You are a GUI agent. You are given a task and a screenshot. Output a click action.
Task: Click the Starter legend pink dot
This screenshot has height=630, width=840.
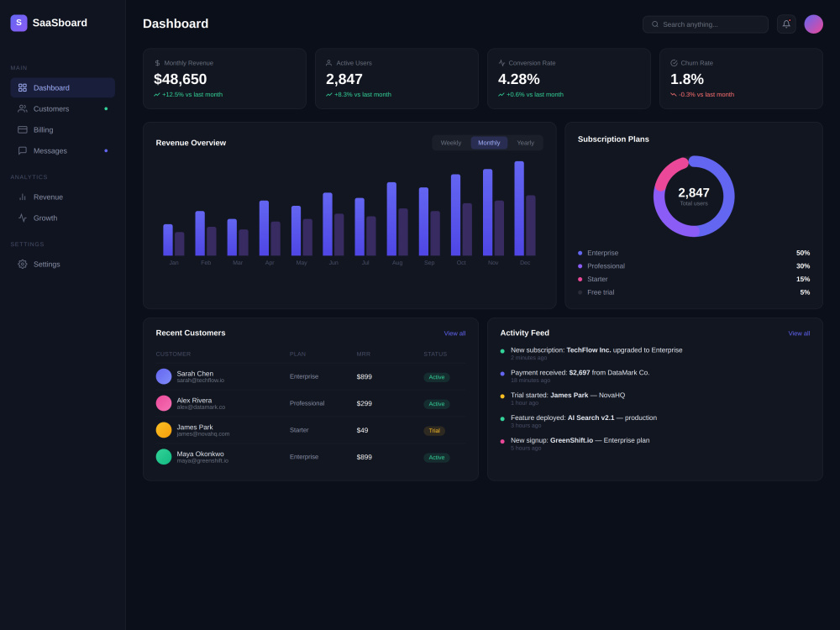580,279
